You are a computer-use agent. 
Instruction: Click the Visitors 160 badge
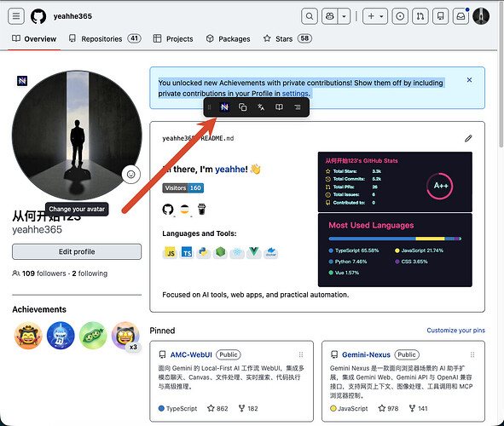tap(182, 187)
